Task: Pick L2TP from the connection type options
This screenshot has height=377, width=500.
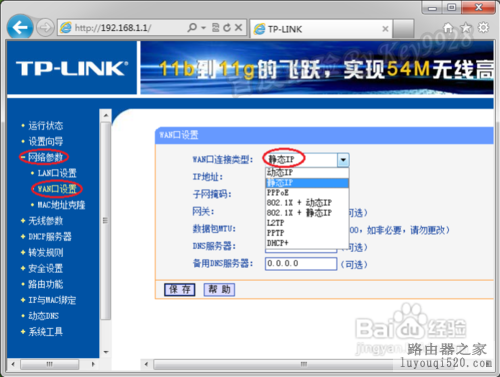Action: (x=307, y=223)
